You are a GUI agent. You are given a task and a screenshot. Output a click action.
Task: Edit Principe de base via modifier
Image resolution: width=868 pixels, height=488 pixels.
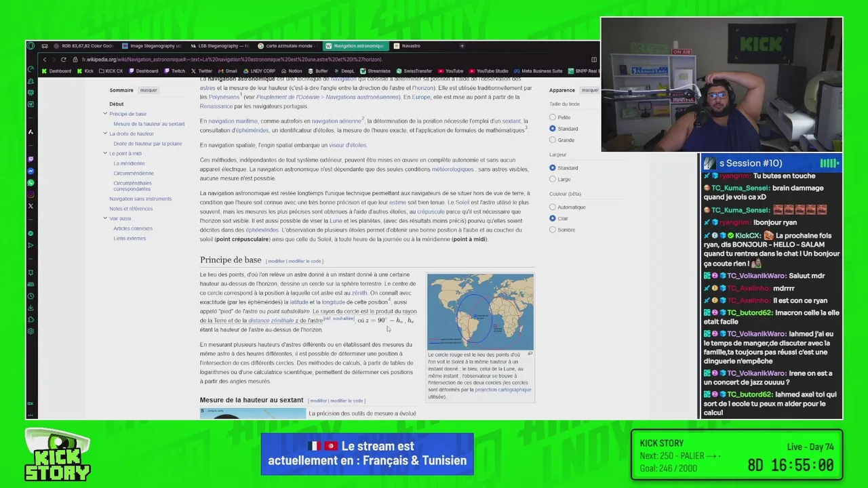click(276, 261)
